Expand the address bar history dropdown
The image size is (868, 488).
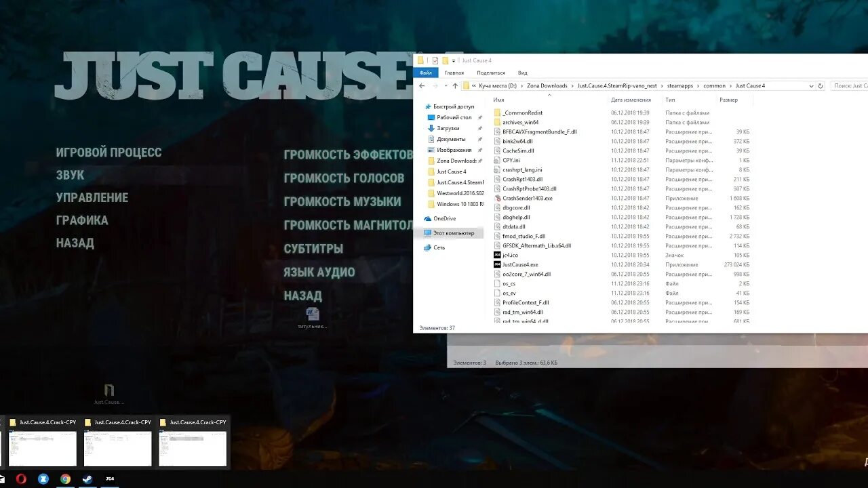click(x=811, y=86)
